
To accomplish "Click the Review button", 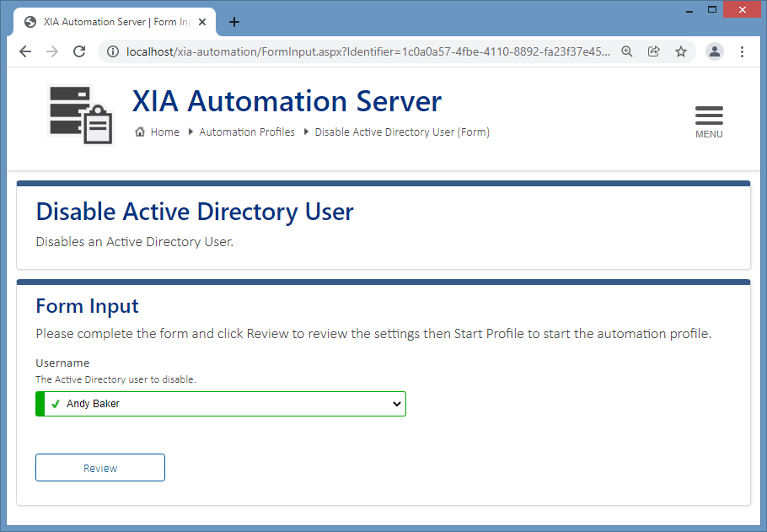I will point(99,467).
